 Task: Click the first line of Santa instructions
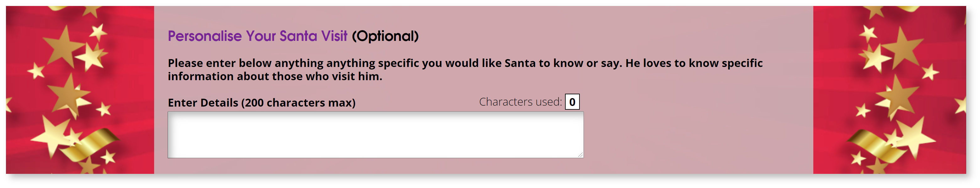(465, 63)
